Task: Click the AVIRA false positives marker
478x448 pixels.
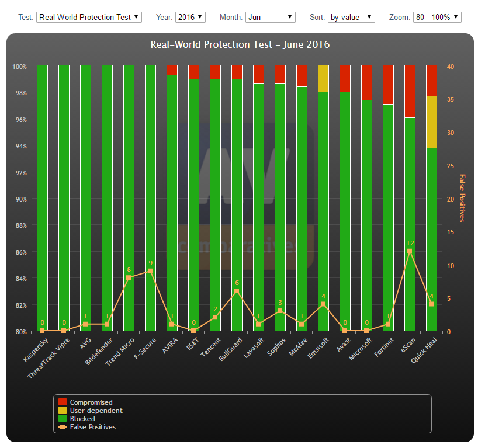Action: (172, 324)
